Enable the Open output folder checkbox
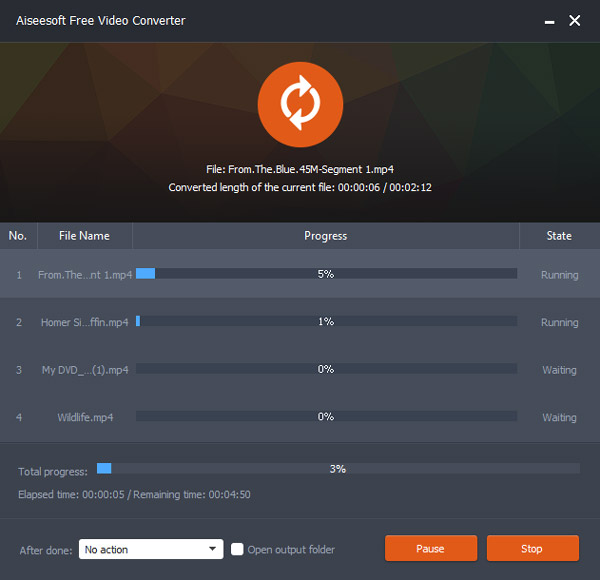 click(x=238, y=549)
